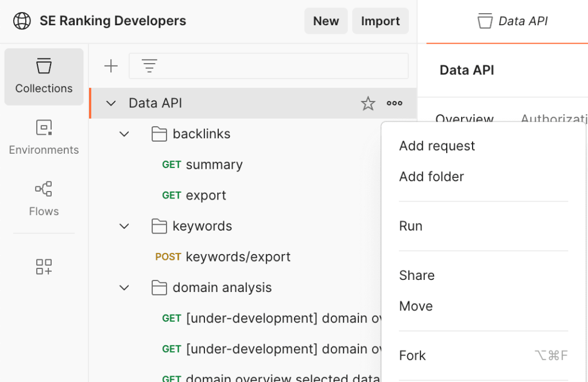The height and width of the screenshot is (382, 588).
Task: Click the backlinks folder icon
Action: (159, 134)
